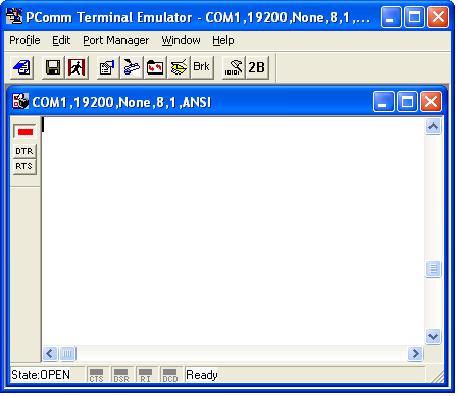Click the vertical scrollbar down arrow
Viewport: 458px width, 396px height.
(433, 336)
